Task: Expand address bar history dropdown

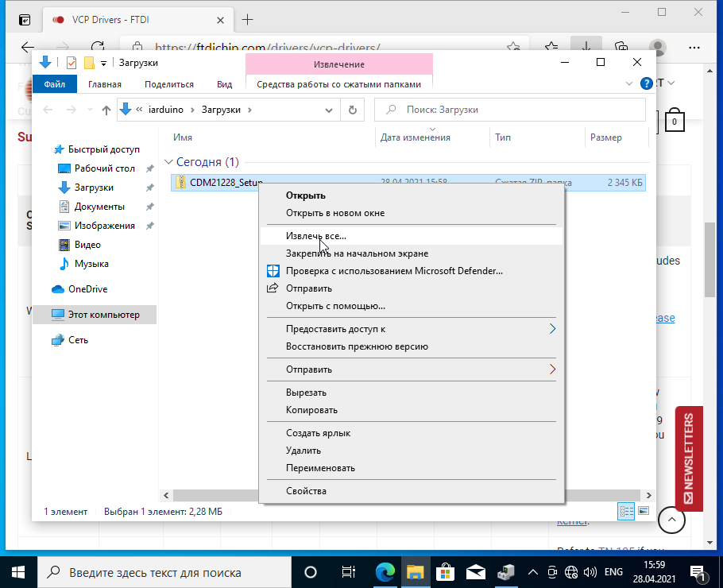Action: tap(329, 110)
